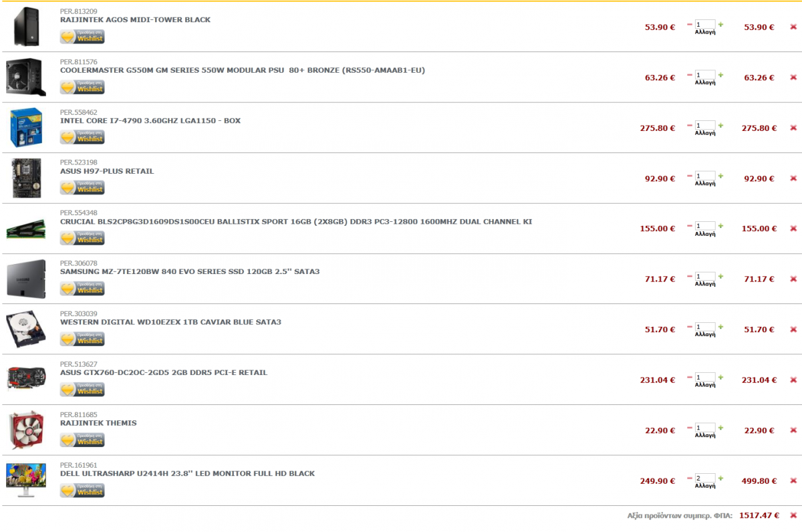Viewport: 802px width, 532px height.
Task: Remove Intel Core i7-4790 from cart
Action: [x=793, y=128]
